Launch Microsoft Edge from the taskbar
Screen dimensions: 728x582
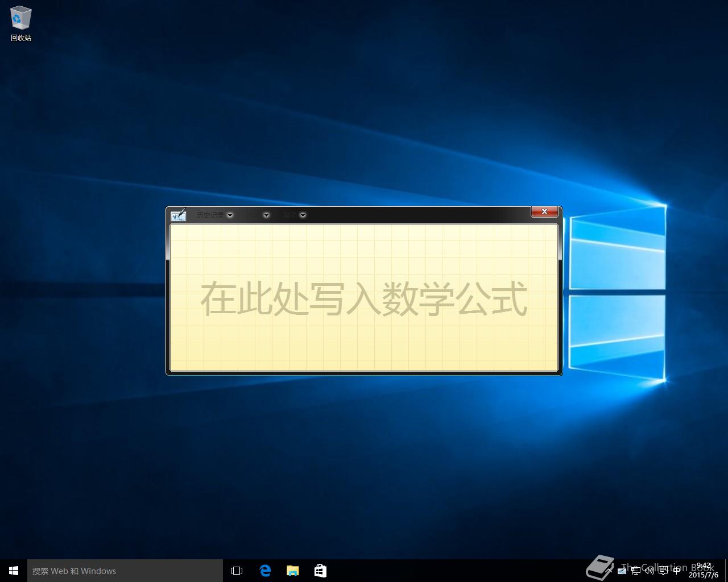coord(265,571)
